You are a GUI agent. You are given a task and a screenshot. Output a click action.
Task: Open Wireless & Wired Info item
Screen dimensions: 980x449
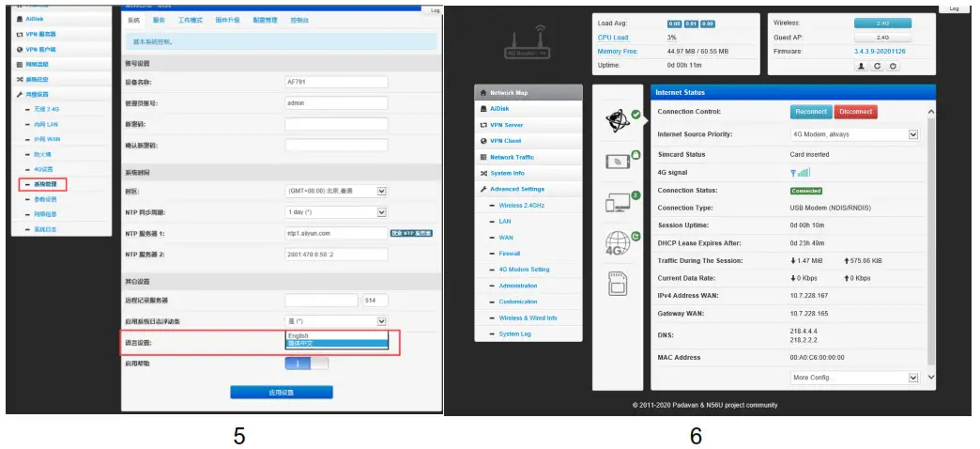[528, 318]
